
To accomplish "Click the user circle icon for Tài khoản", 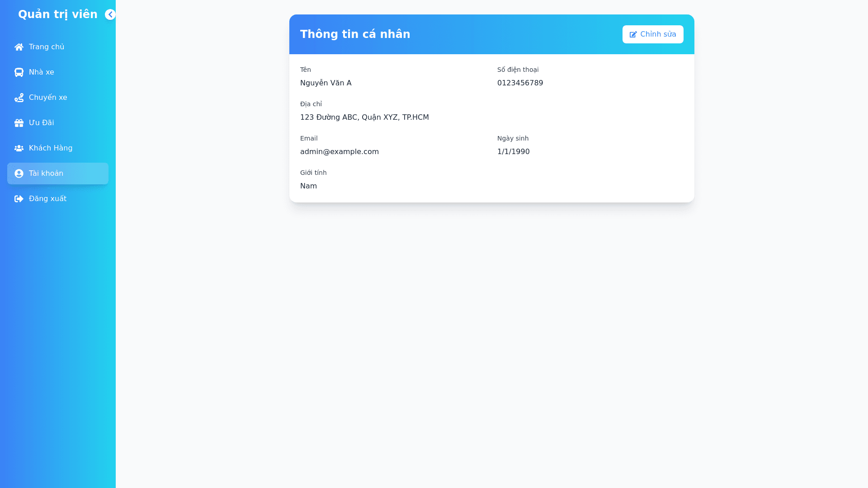I will [19, 174].
